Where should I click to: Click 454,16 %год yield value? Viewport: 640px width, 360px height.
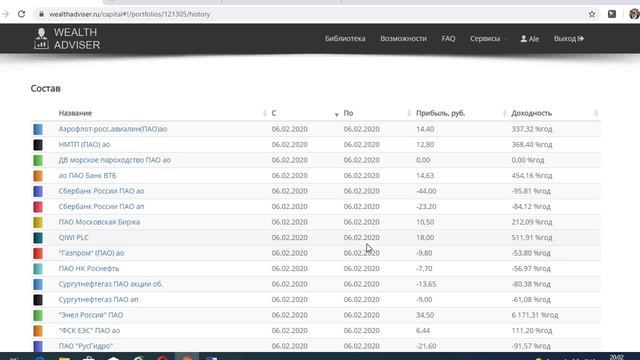(x=532, y=176)
